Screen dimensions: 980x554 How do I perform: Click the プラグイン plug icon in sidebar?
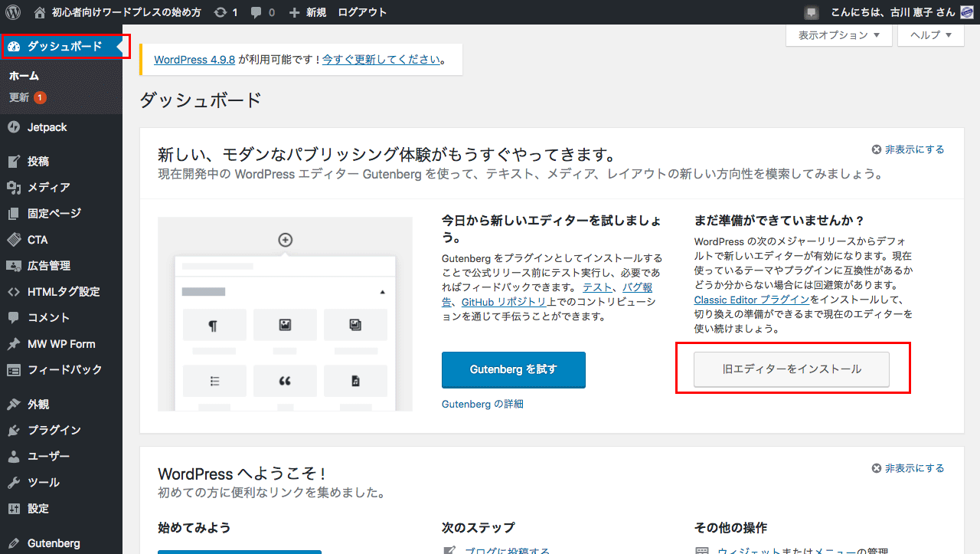(14, 430)
